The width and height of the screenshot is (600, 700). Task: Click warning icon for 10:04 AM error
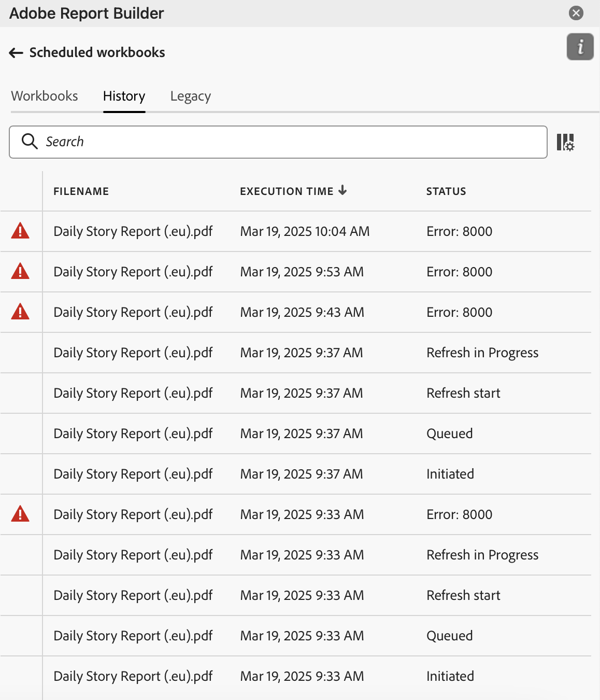pos(20,231)
